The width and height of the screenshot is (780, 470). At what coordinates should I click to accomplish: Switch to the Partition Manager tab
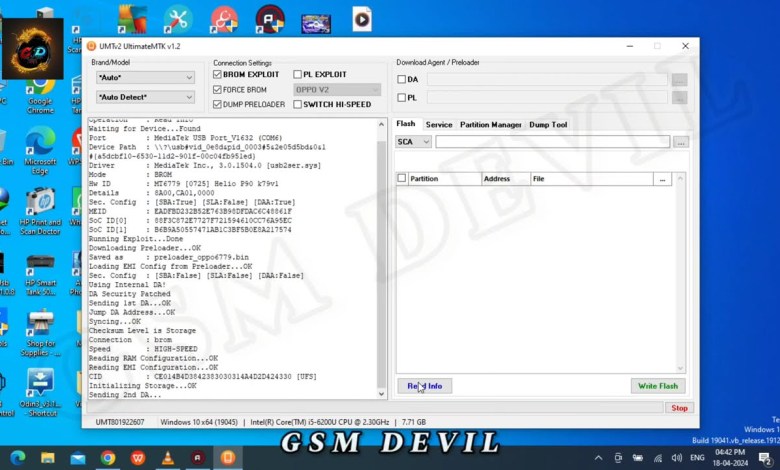[x=490, y=125]
